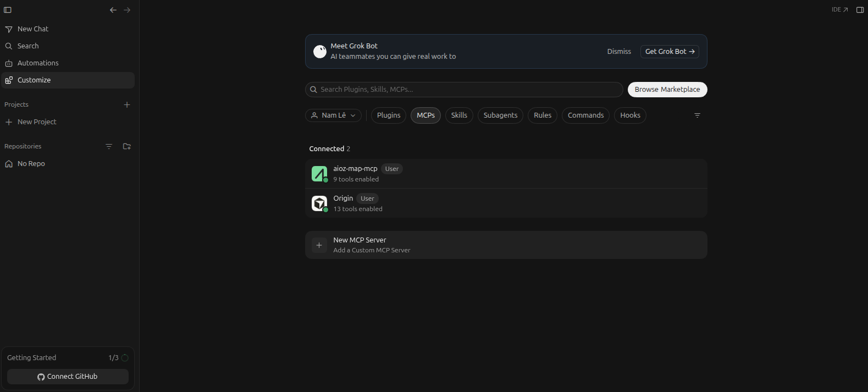Click 13 tools enabled text
Viewport: 868px width, 392px height.
(358, 209)
